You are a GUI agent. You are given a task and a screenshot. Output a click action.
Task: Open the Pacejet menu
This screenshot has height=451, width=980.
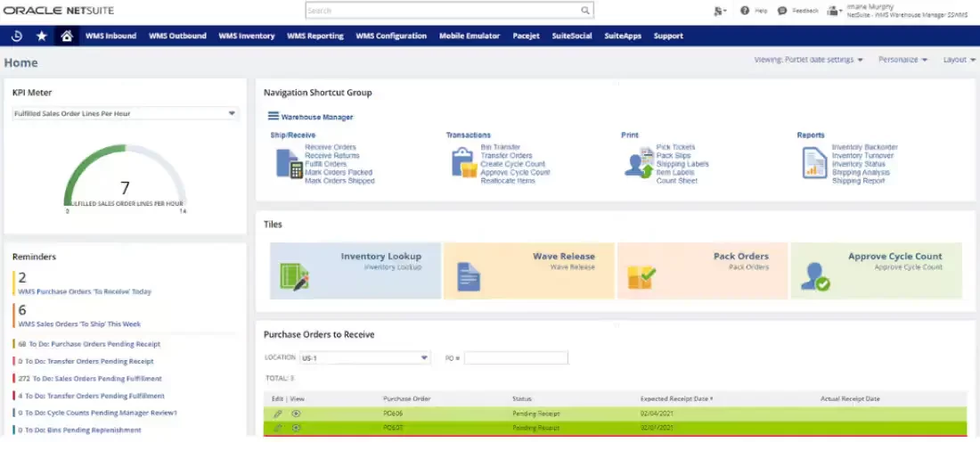click(526, 36)
